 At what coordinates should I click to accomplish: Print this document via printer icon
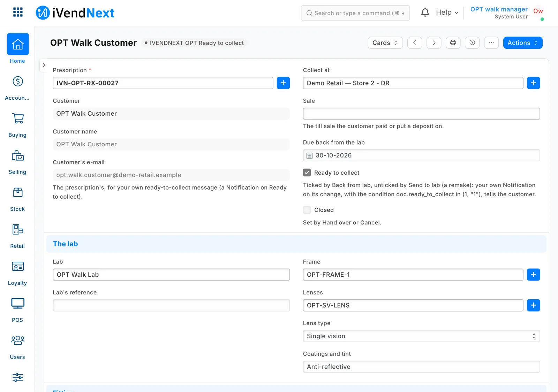[x=453, y=43]
